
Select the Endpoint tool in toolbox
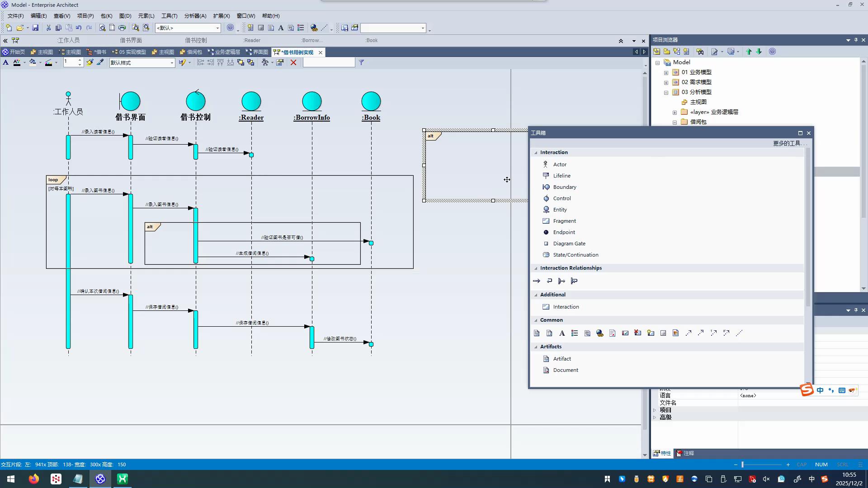564,232
